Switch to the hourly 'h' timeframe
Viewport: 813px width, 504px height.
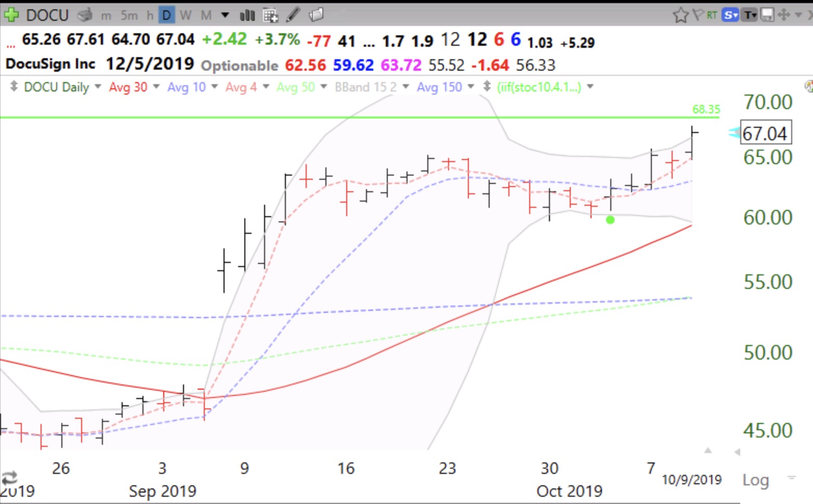pos(150,16)
